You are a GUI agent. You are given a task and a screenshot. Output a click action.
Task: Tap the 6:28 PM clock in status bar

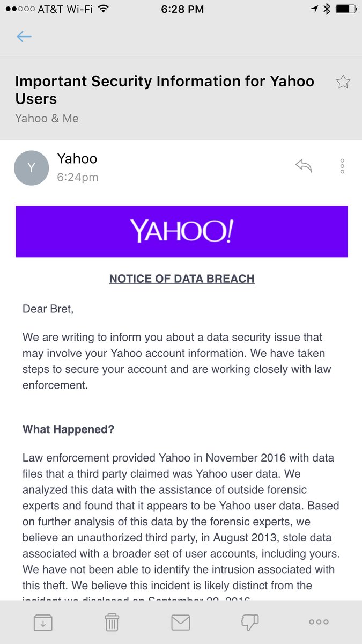point(181,9)
